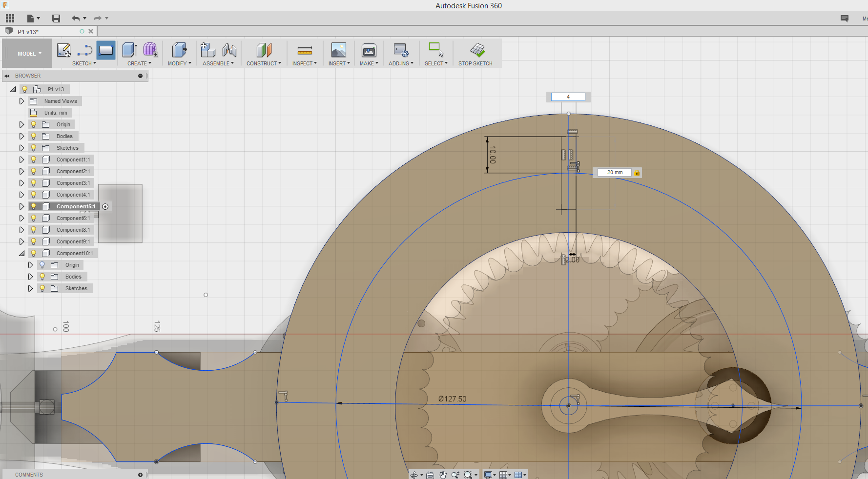Click the Units: mm entry
The image size is (868, 479).
coord(55,113)
